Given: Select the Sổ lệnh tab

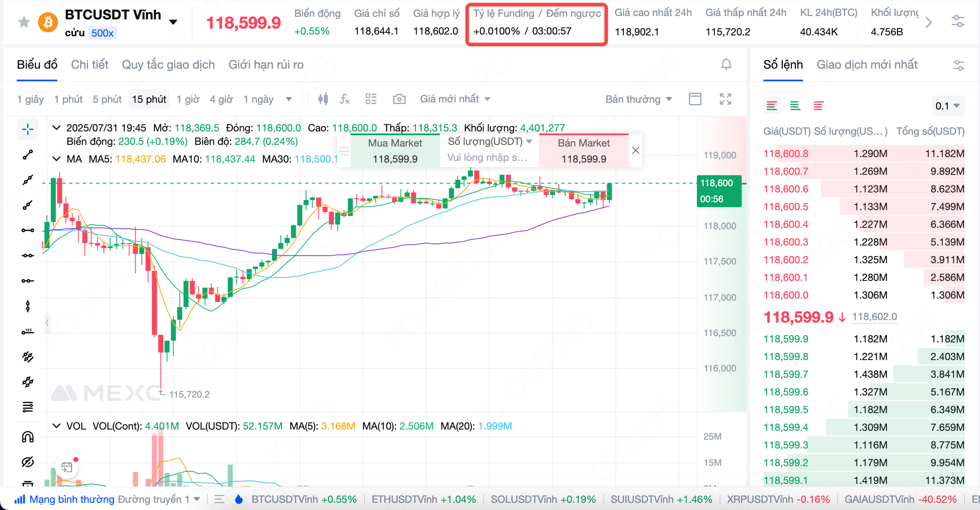Looking at the screenshot, I should 783,64.
